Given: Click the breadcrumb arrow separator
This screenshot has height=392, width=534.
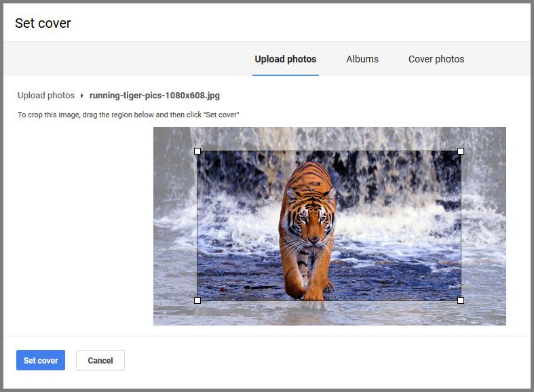Looking at the screenshot, I should pyautogui.click(x=81, y=96).
